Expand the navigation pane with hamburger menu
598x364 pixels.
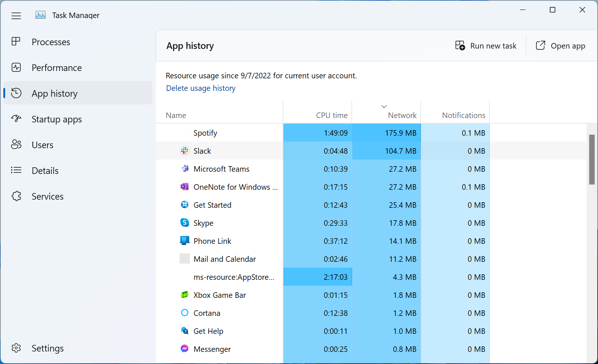pos(16,15)
